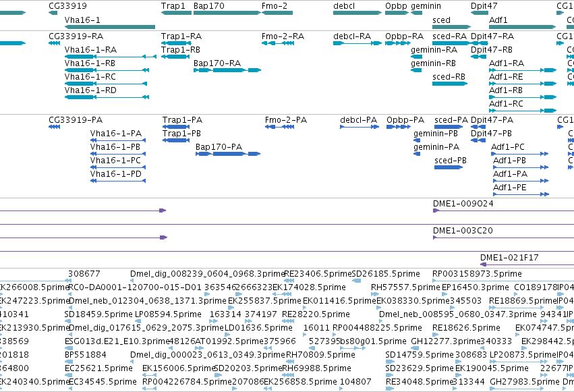
Task: Select protein Adf1-PE
Action: tap(509, 188)
